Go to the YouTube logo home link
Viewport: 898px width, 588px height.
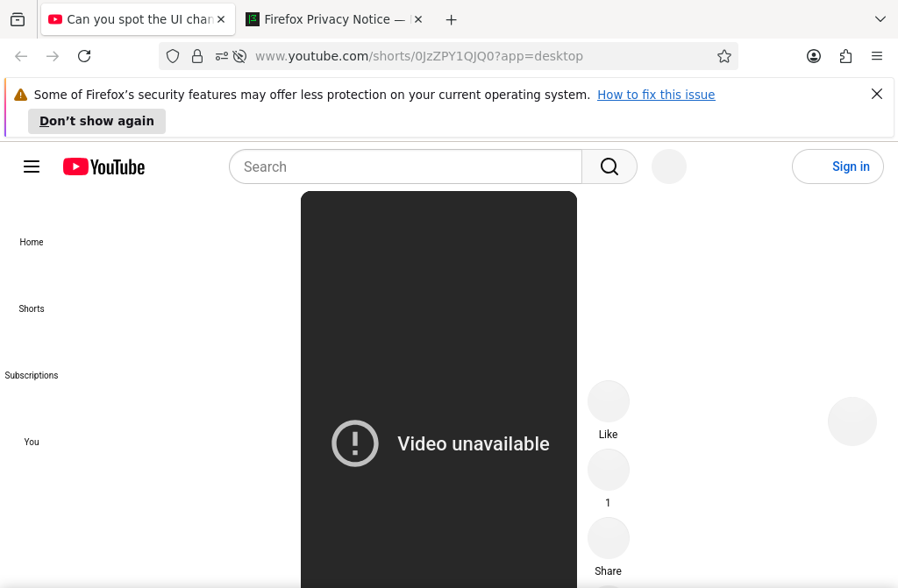[103, 166]
